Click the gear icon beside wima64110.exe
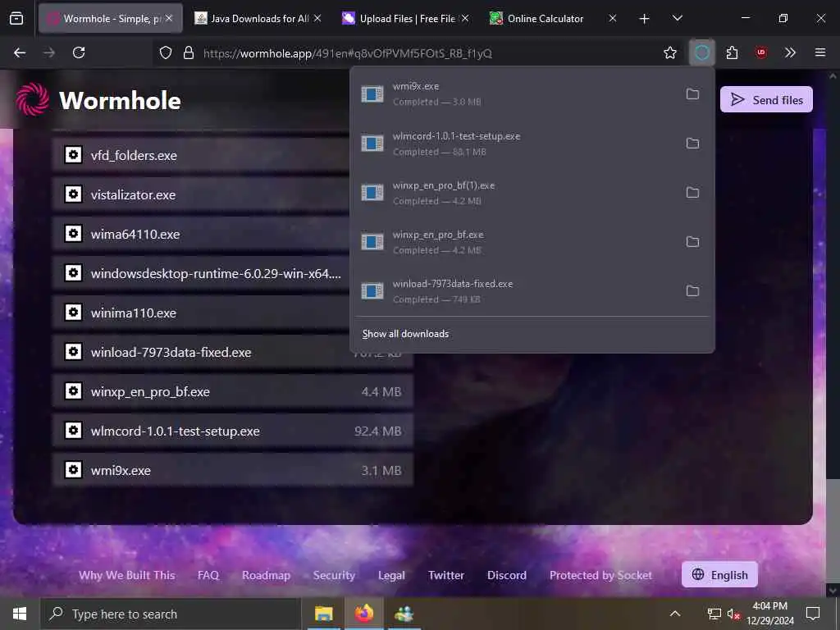The image size is (840, 630). coord(73,234)
